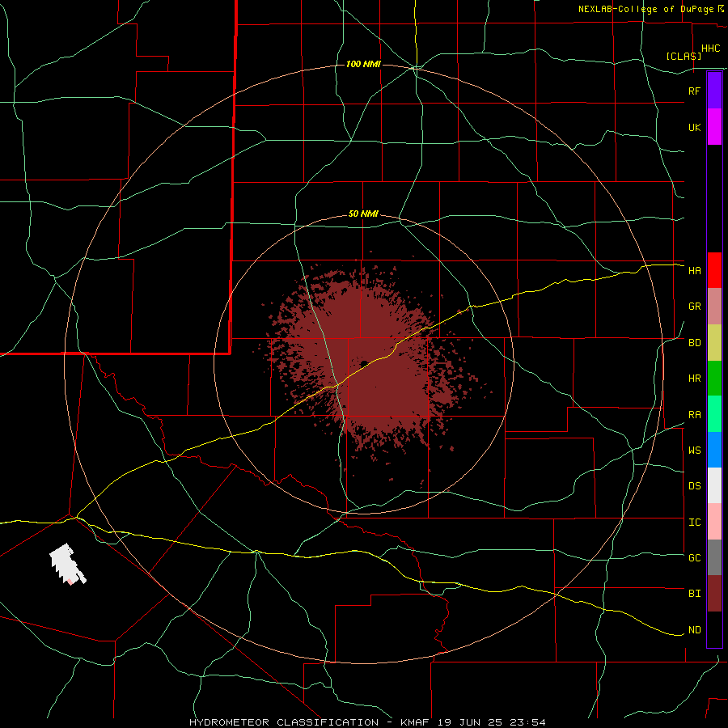728x728 pixels.
Task: Click the 19 JUN 25 date text
Action: (470, 722)
